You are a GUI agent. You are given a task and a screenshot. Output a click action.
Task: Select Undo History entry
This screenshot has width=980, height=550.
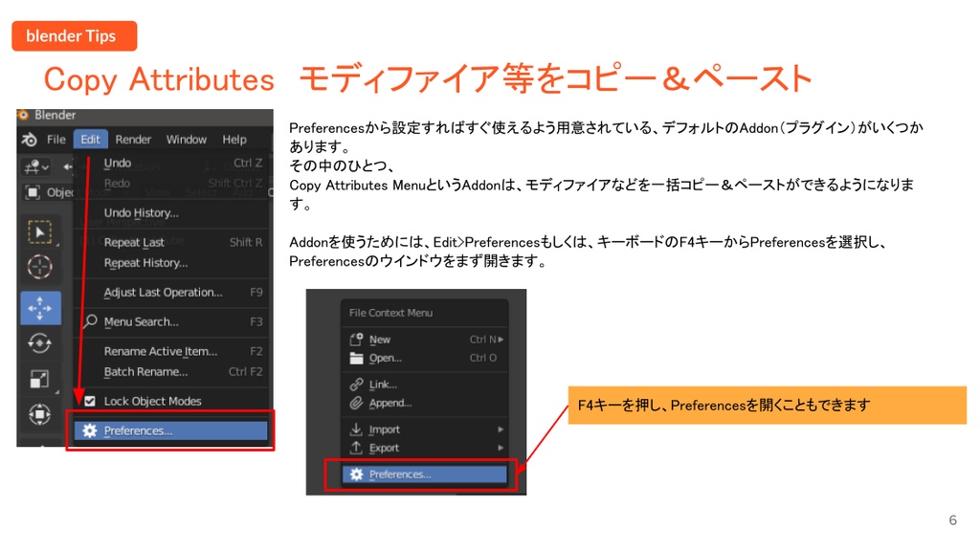coord(172,212)
